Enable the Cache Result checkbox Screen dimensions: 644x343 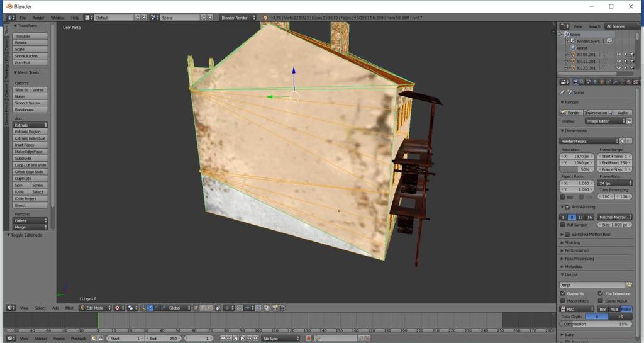tap(601, 301)
